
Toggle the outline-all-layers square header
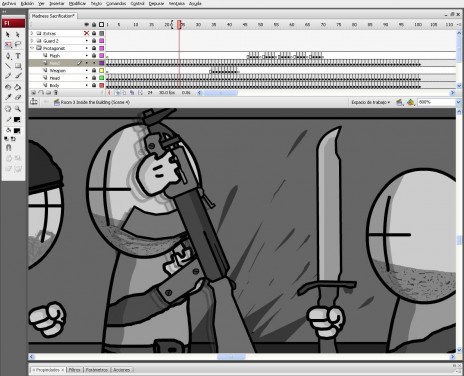[102, 24]
